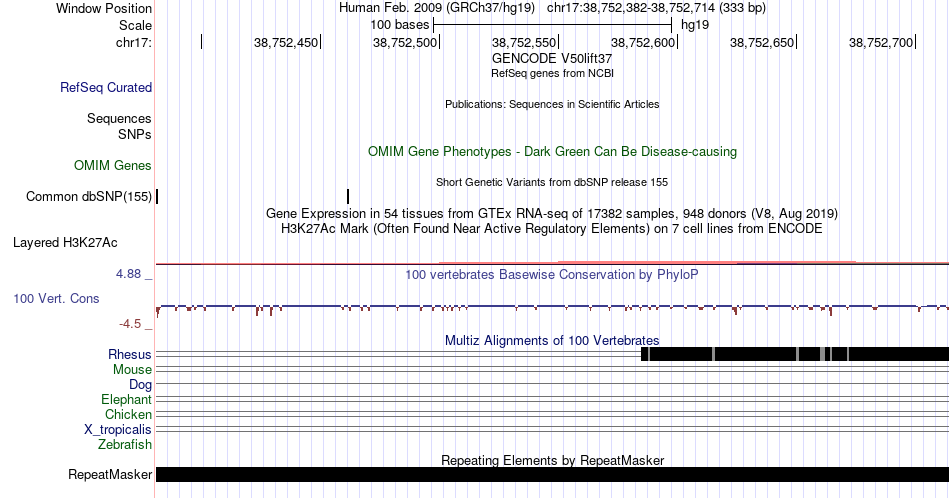The width and height of the screenshot is (950, 498).
Task: Click Repeating Elements by RepeatMasker title
Action: (x=552, y=460)
